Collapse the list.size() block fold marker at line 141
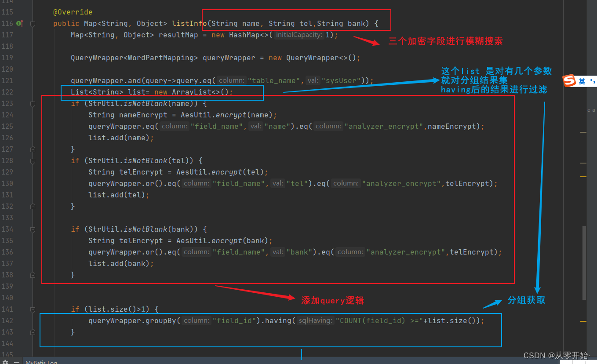 (x=33, y=309)
